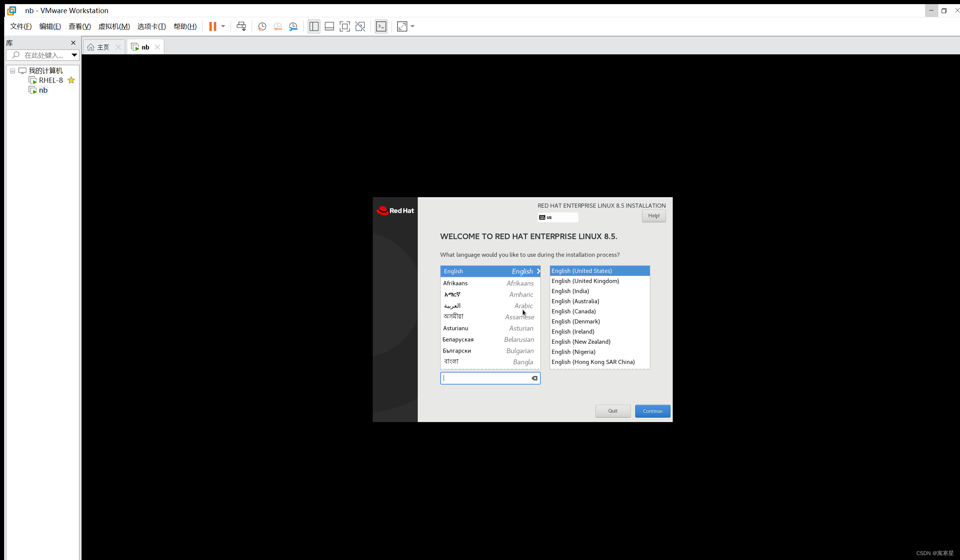Toggle the RHEL-8 favorite star
960x560 pixels.
click(71, 80)
